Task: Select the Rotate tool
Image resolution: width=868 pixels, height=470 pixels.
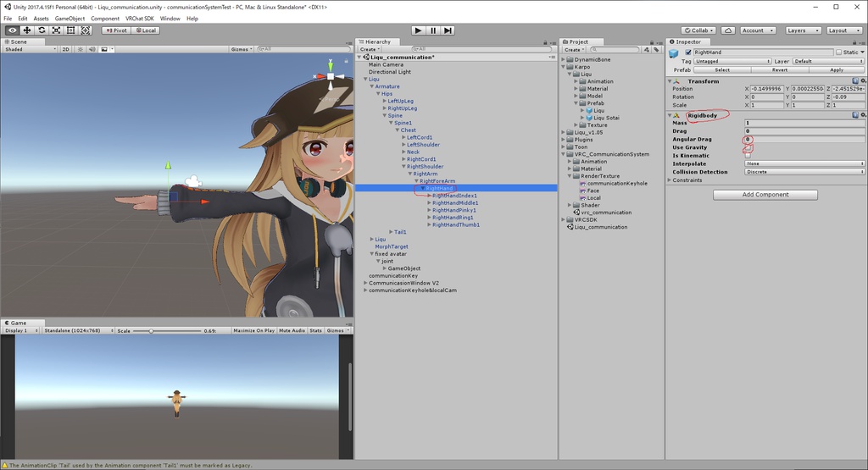Action: [42, 30]
